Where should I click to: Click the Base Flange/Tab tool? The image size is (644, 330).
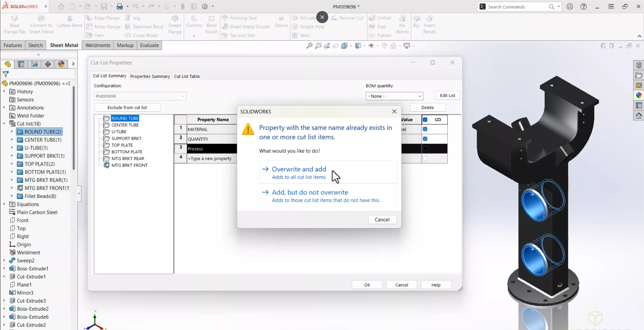[15, 25]
